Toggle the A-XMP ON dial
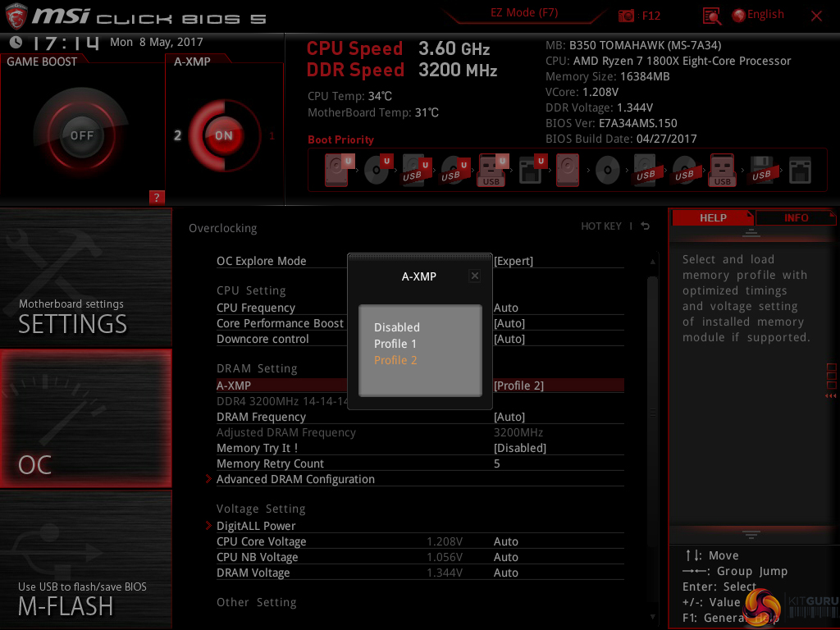 (x=223, y=135)
